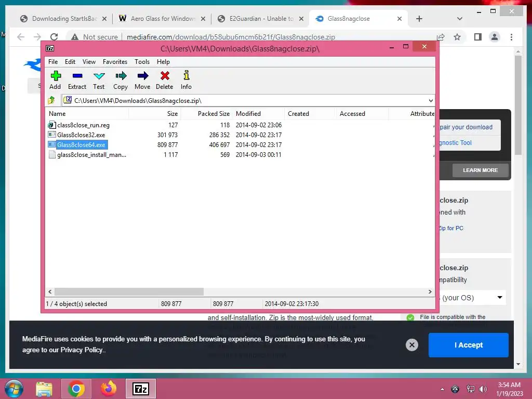Switch to Firefox in taskbar

(109, 389)
